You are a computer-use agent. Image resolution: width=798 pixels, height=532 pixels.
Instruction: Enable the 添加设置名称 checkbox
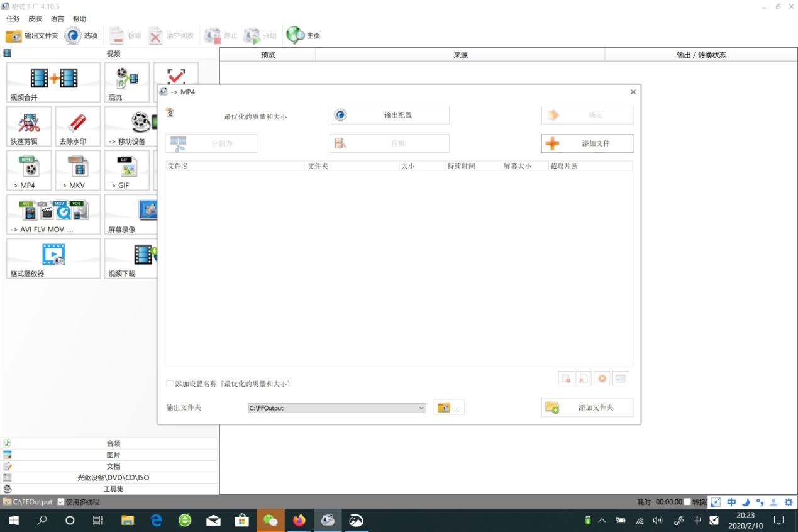[x=170, y=384]
